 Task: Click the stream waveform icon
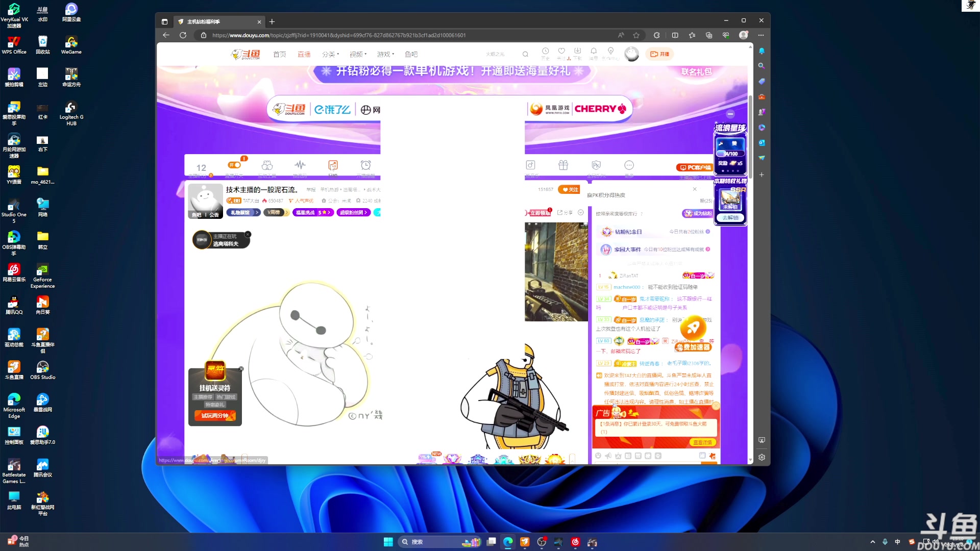click(x=300, y=165)
